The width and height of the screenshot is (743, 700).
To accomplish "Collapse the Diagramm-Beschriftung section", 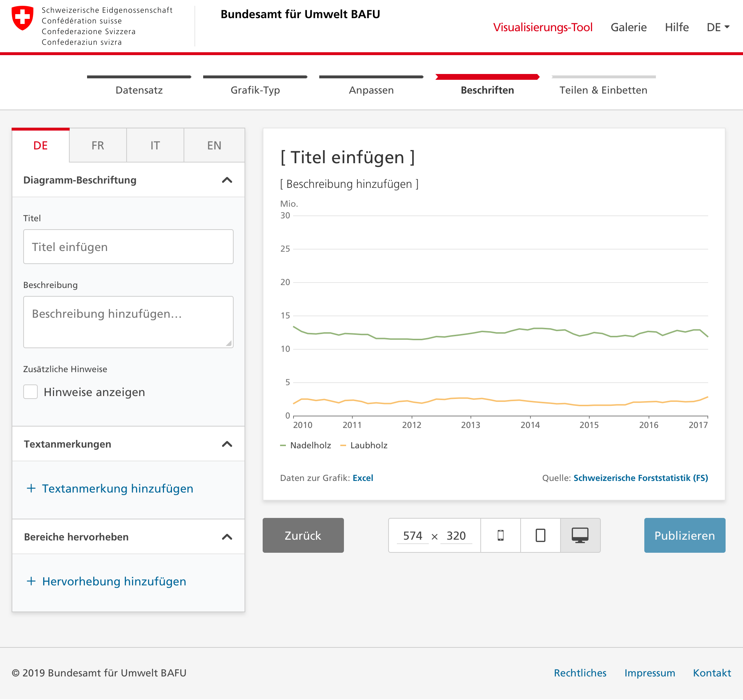I will tap(227, 180).
